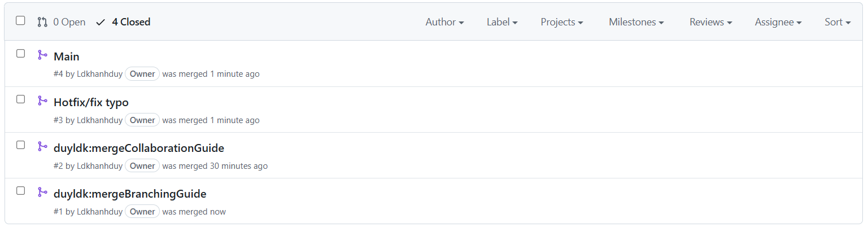Expand the Milestones filter dropdown

636,22
